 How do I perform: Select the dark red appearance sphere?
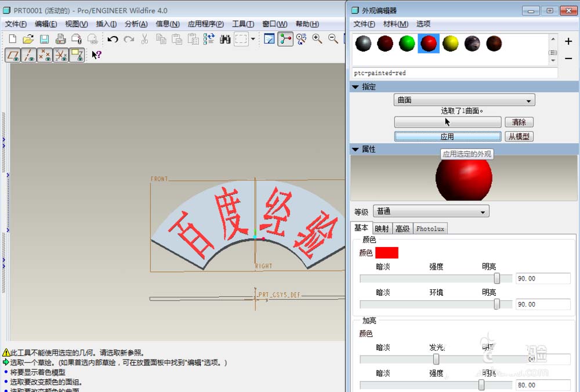[385, 43]
